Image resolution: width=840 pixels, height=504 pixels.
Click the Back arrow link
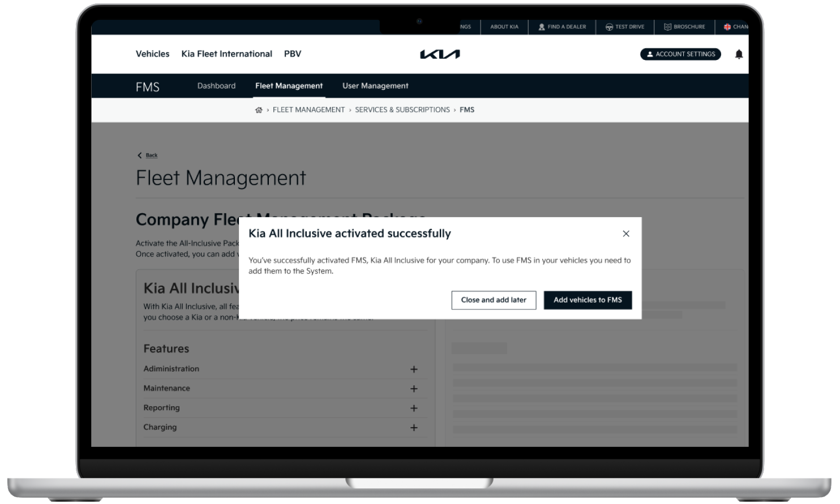147,155
